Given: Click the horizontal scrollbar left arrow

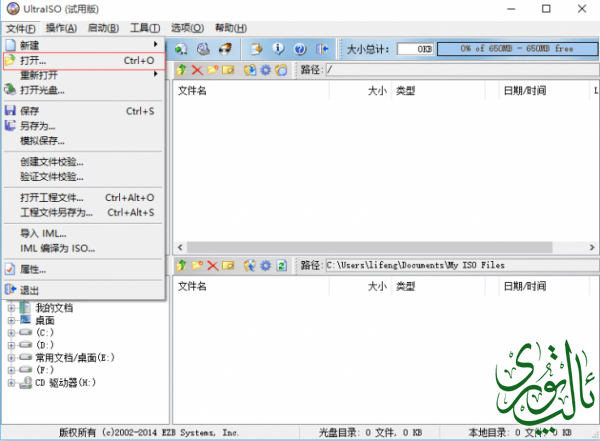Looking at the screenshot, I should click(180, 247).
